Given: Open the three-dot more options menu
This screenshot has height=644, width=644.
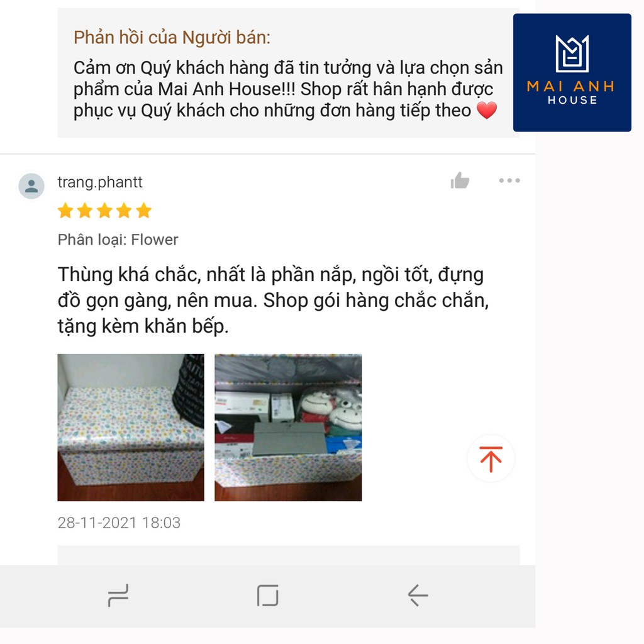Looking at the screenshot, I should tap(509, 180).
